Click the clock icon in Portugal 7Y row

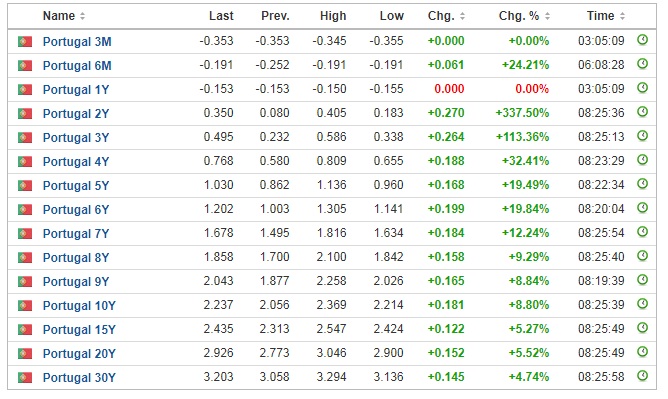[642, 232]
